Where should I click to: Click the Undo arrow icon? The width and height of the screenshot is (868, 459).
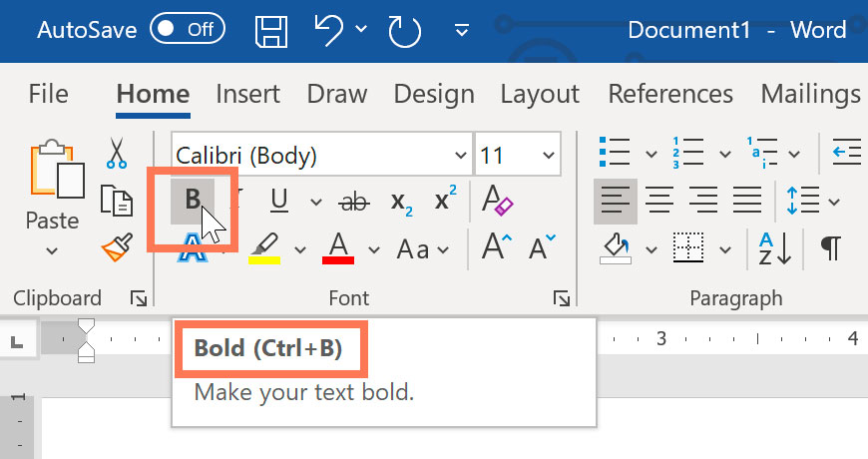coord(328,29)
